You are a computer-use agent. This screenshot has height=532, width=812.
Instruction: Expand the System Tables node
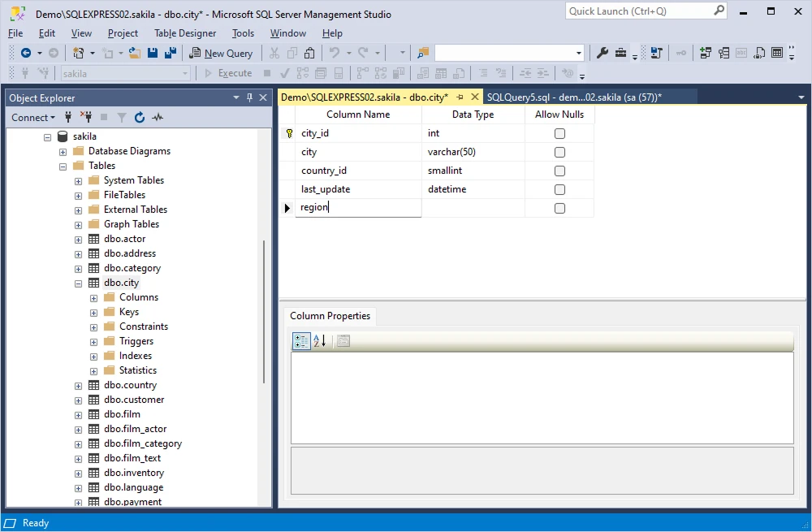(x=78, y=181)
